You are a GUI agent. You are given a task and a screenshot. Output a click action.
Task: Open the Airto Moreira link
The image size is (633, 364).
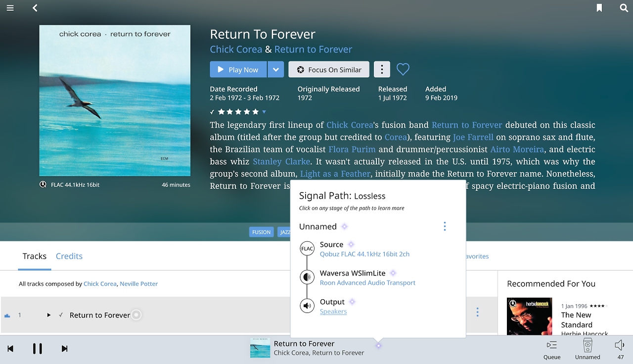[x=517, y=149]
